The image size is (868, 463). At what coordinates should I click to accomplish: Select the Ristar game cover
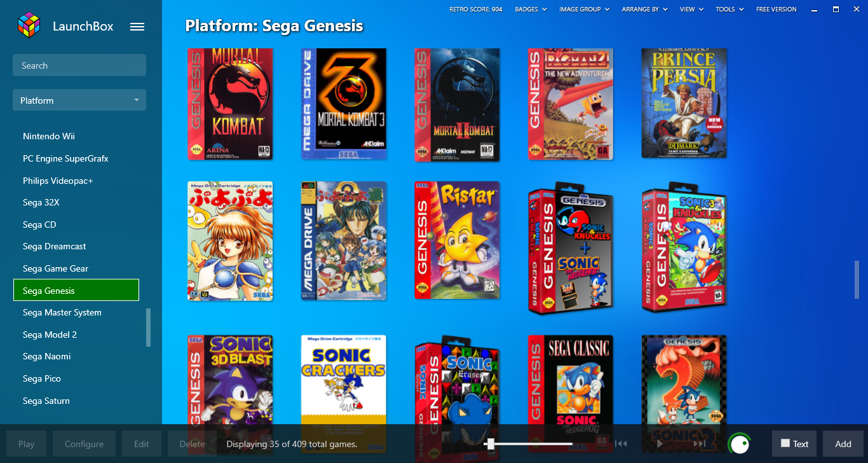(x=458, y=240)
